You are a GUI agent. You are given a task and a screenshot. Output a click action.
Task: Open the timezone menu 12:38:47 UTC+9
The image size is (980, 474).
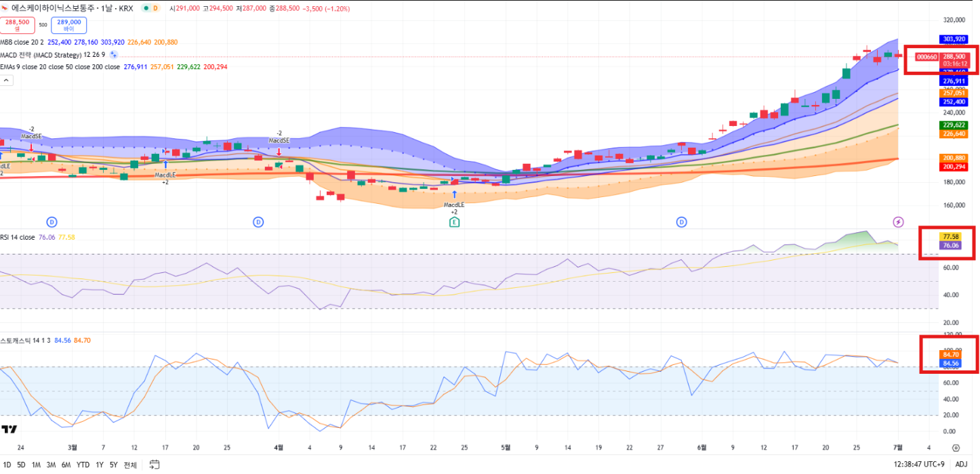(x=920, y=465)
